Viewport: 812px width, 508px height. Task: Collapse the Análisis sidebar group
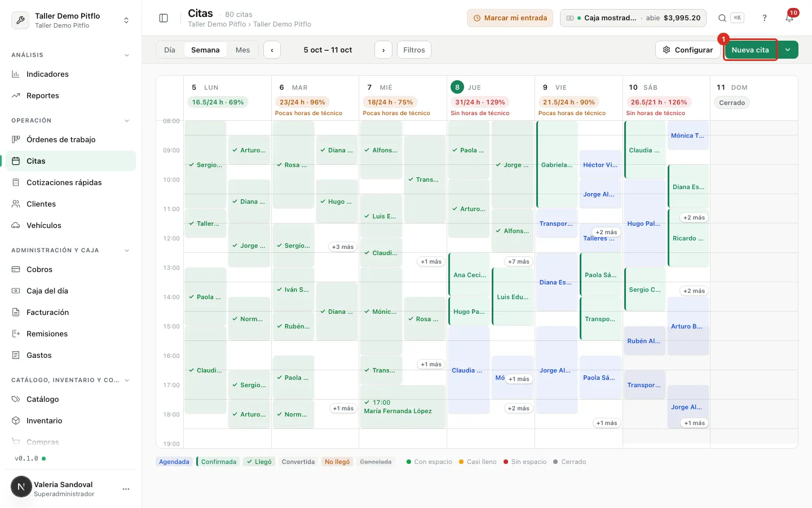pyautogui.click(x=126, y=55)
